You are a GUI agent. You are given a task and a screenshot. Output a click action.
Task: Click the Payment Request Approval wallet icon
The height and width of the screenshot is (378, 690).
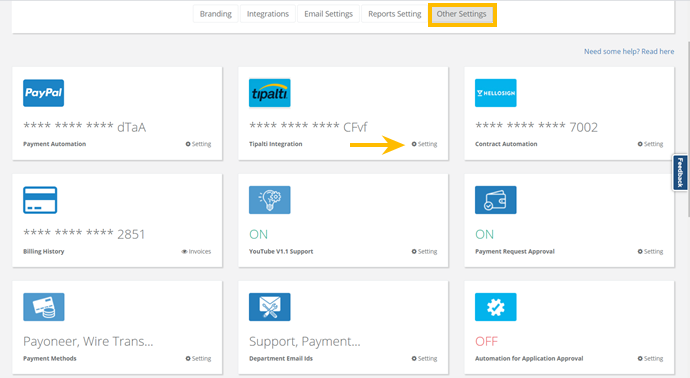[495, 200]
